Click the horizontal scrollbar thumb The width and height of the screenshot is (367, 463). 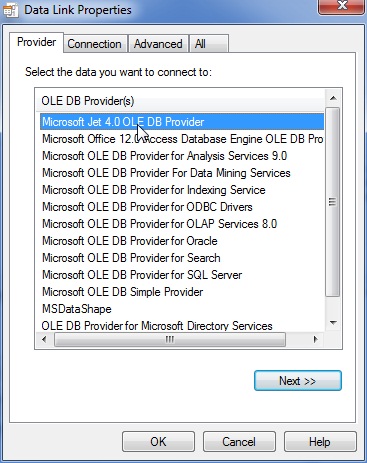coord(170,340)
